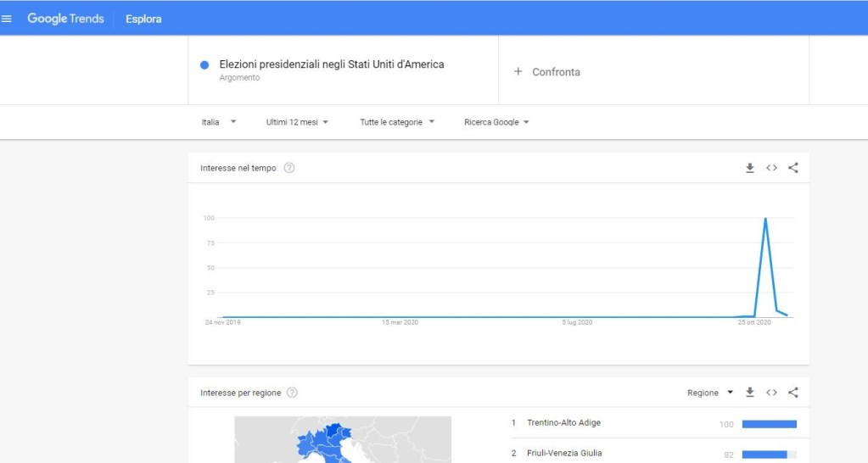Open the Italia country dropdown
The height and width of the screenshot is (463, 868).
[x=218, y=122]
